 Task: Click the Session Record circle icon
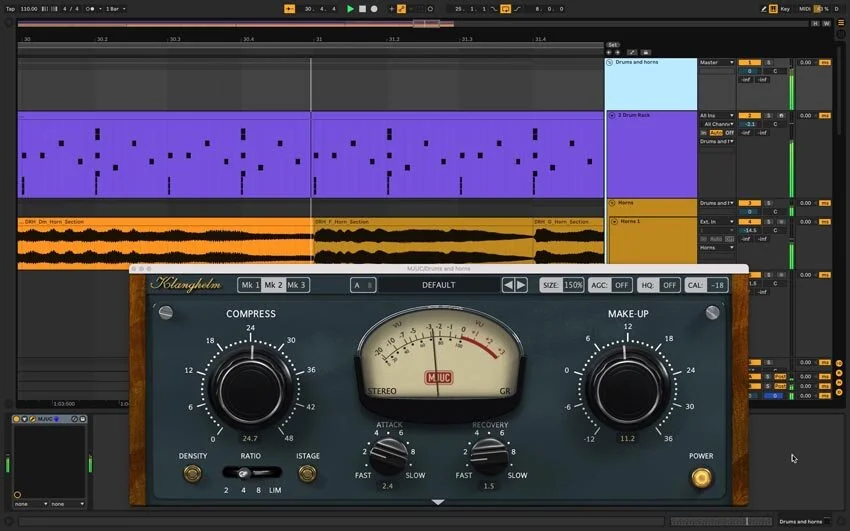tap(430, 9)
